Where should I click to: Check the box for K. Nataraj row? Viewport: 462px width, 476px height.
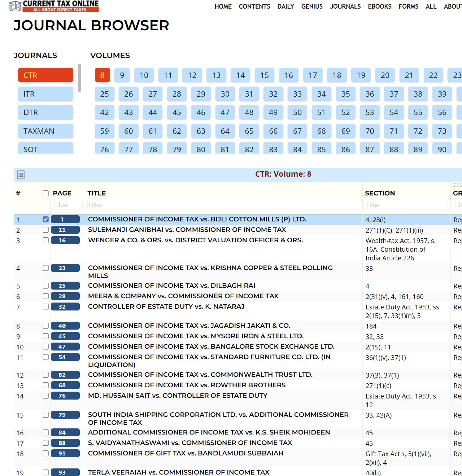[45, 307]
